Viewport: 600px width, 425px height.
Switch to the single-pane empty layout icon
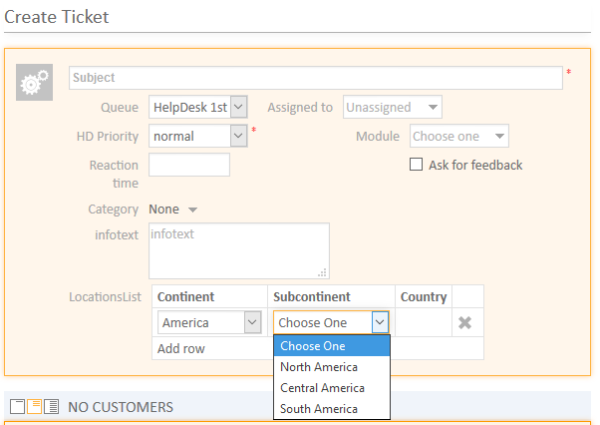click(x=17, y=406)
